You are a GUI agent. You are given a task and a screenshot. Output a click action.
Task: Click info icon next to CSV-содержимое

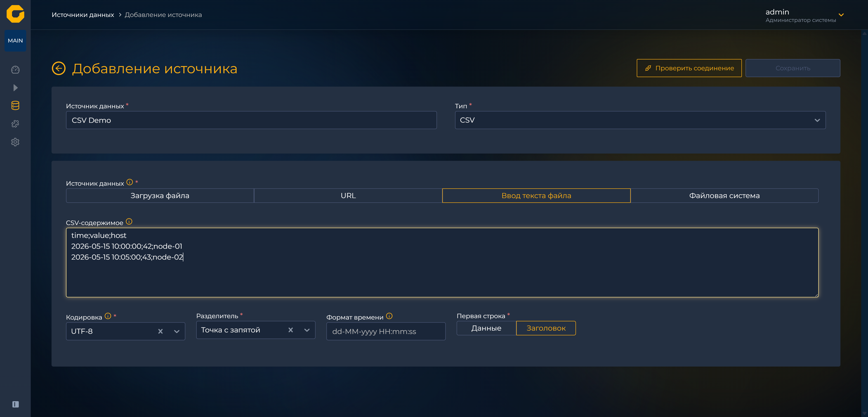click(129, 221)
